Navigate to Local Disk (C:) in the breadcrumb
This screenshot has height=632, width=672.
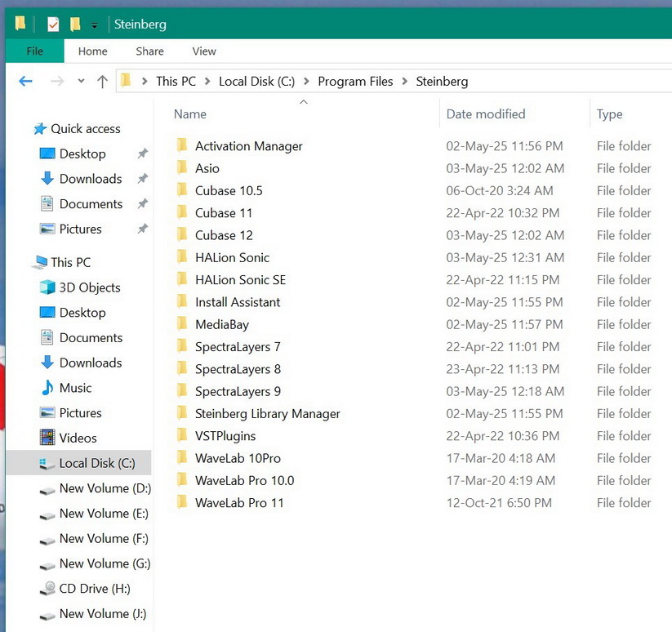[256, 81]
